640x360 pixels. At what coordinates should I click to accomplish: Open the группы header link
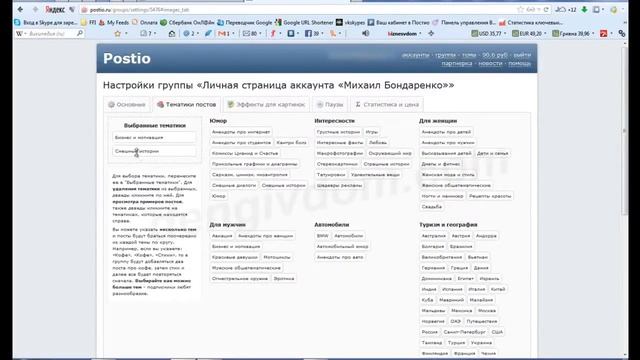[445, 55]
